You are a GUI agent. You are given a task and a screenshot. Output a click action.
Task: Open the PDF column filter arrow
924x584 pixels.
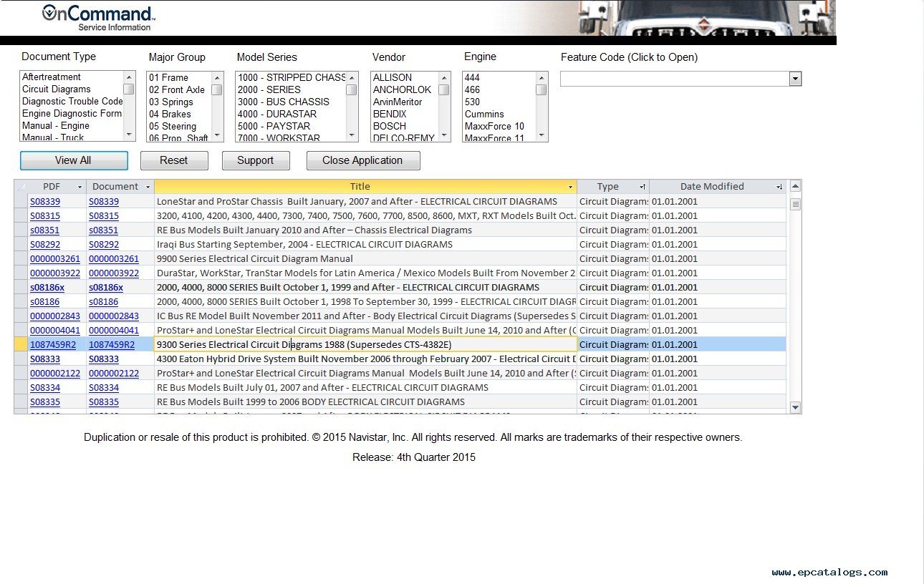pos(80,187)
